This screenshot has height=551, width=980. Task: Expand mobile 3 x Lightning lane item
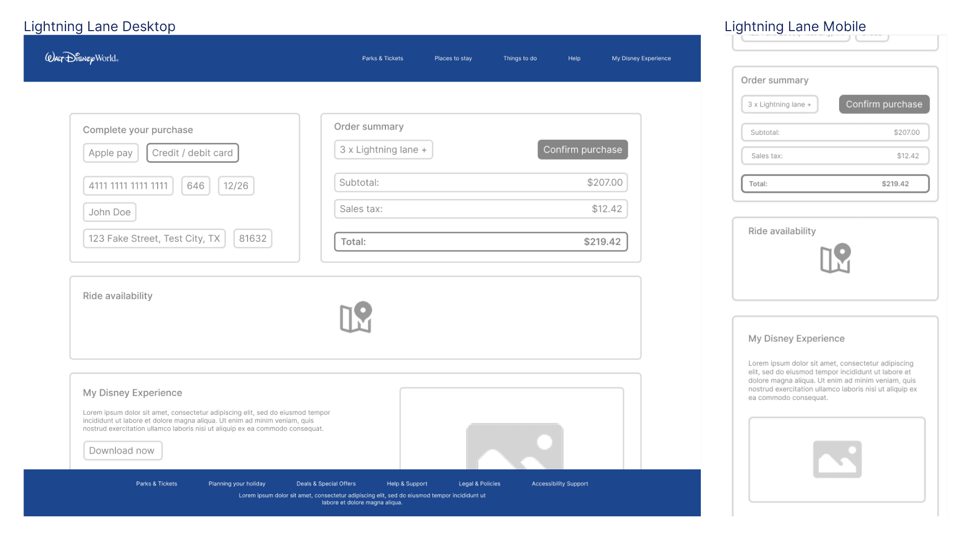coord(779,105)
